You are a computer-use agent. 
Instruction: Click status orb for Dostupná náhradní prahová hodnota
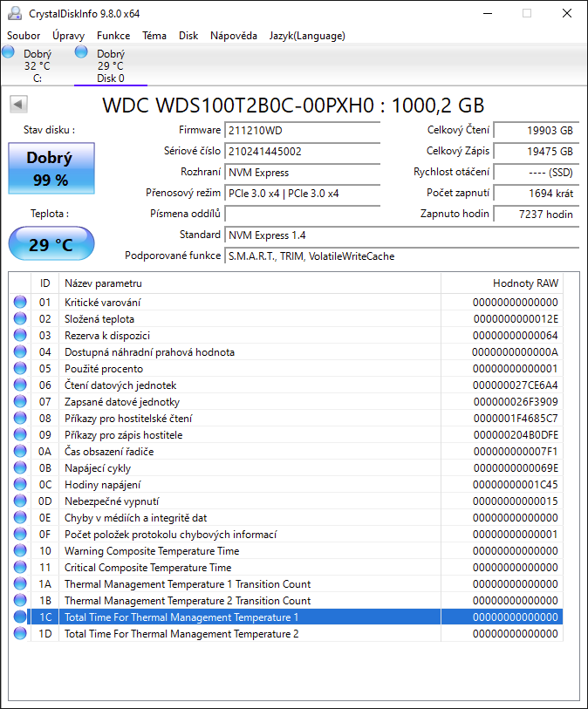coord(20,351)
